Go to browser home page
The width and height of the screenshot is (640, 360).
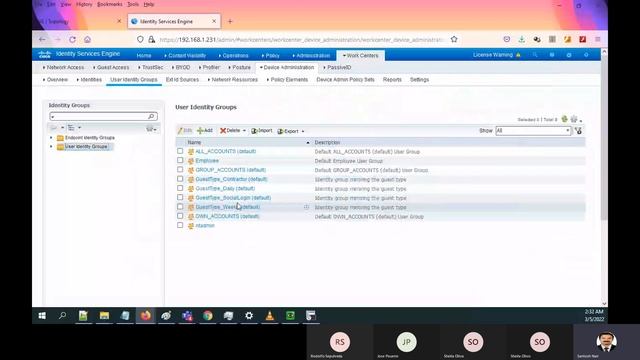(87, 40)
